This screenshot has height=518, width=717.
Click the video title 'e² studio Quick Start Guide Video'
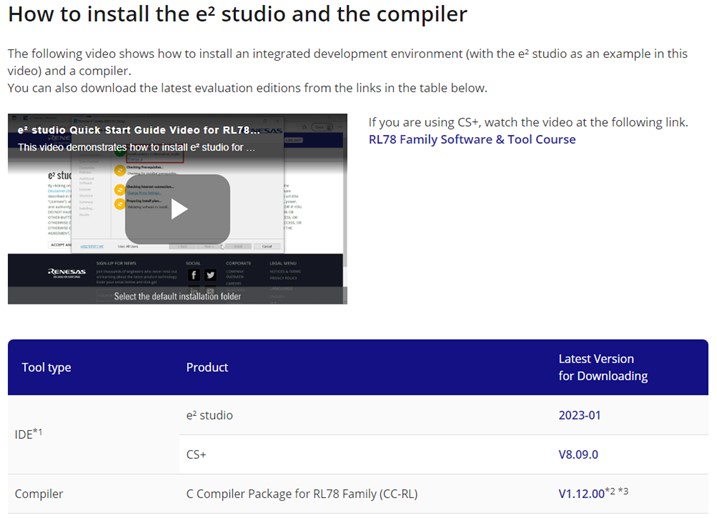pos(139,130)
